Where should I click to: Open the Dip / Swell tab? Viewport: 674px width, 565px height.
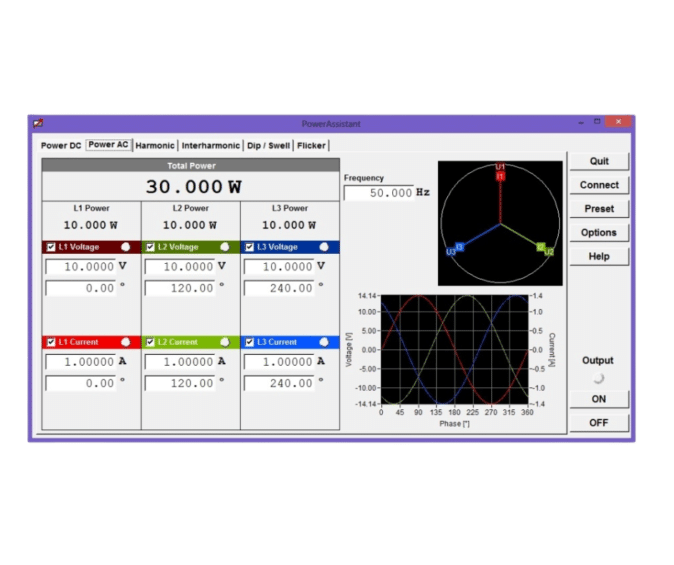tap(268, 145)
